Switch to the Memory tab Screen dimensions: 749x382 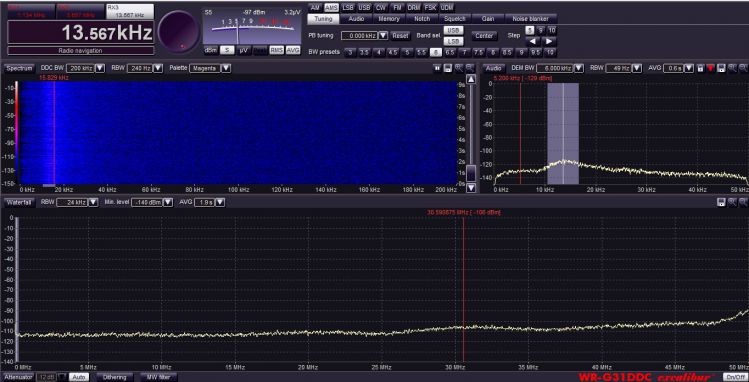389,19
